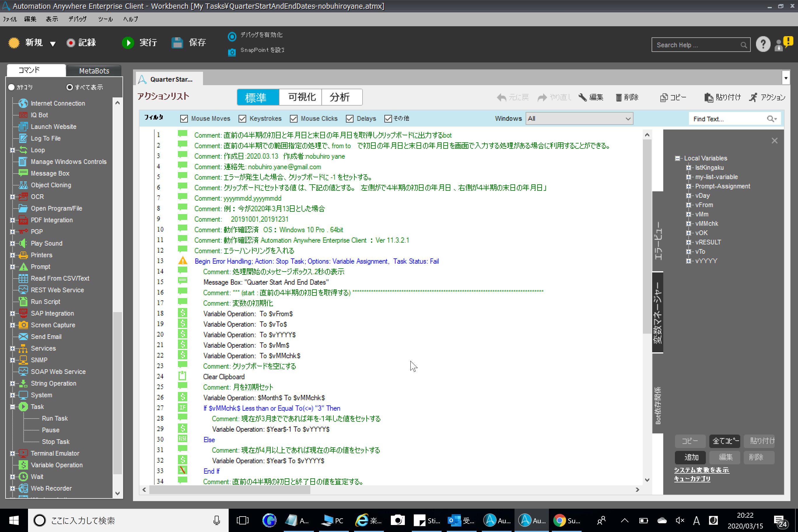Open the デバッグ menu
The width and height of the screenshot is (798, 532).
click(x=77, y=19)
